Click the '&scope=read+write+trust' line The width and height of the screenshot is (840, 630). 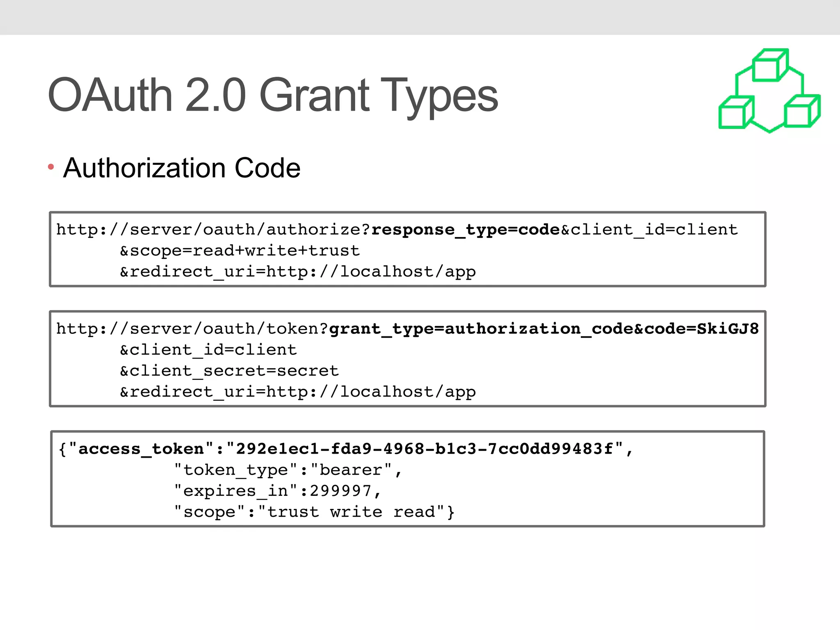pos(240,251)
